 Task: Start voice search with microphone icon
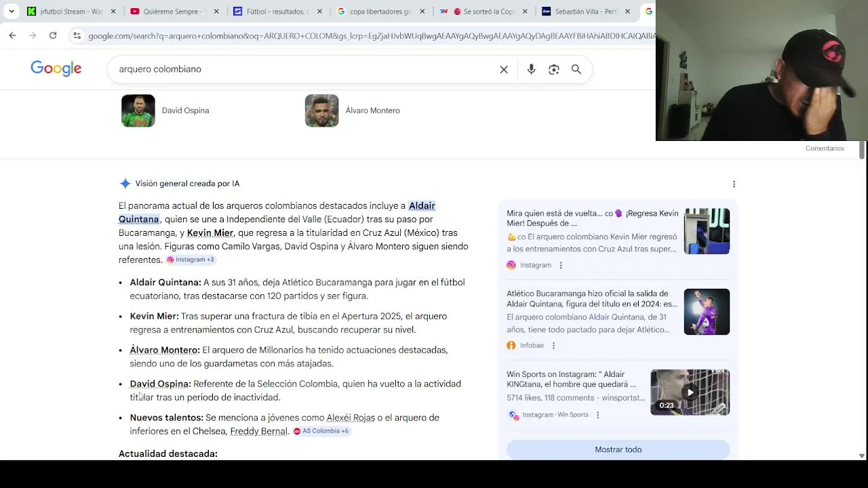pos(531,69)
